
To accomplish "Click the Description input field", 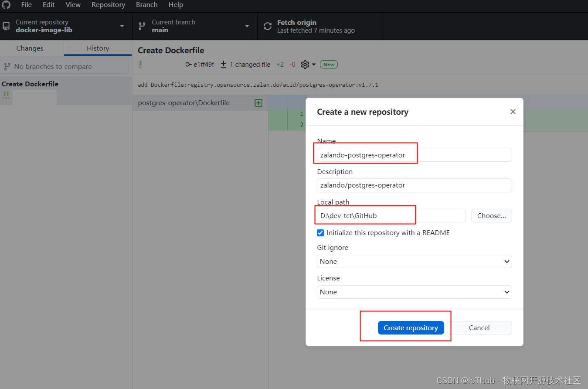I will 414,185.
